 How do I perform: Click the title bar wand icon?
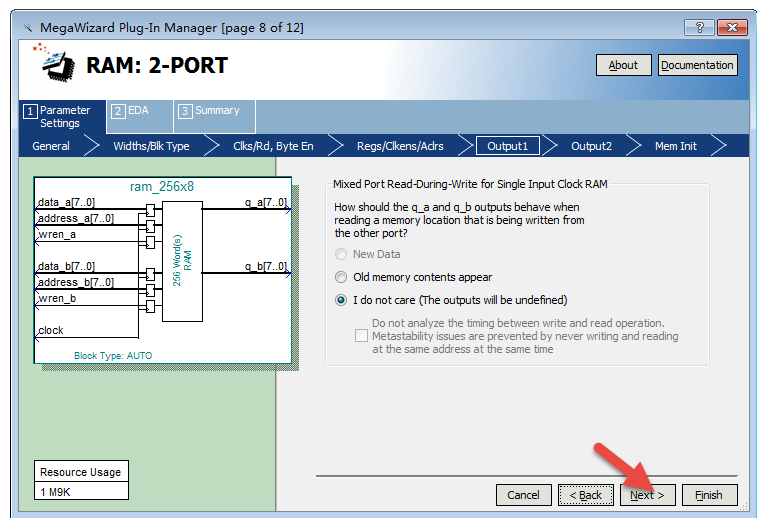pos(28,28)
